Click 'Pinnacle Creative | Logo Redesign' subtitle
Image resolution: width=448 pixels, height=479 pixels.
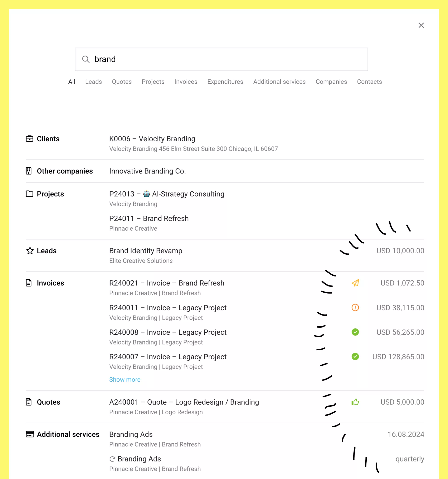pos(156,412)
